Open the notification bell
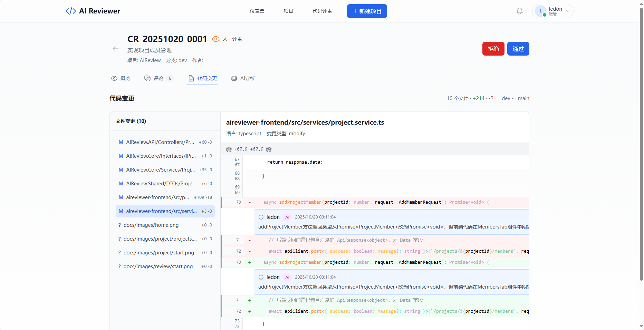Screen dimensions: 644x330 click(x=520, y=11)
